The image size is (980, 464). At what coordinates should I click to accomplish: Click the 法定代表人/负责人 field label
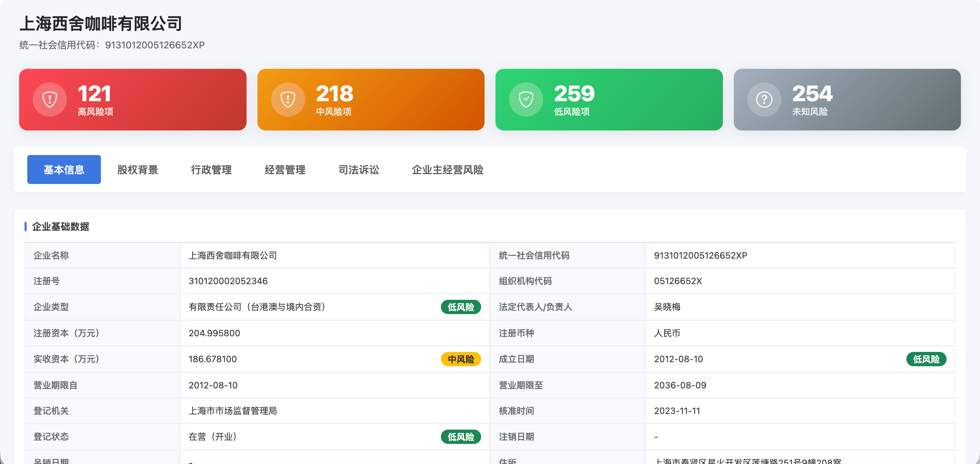[536, 307]
